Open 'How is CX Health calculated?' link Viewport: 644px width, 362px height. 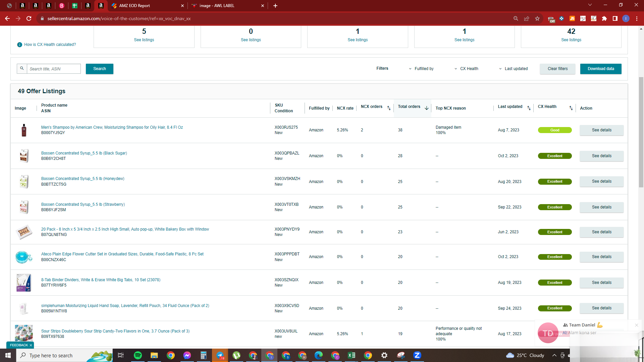pyautogui.click(x=50, y=45)
